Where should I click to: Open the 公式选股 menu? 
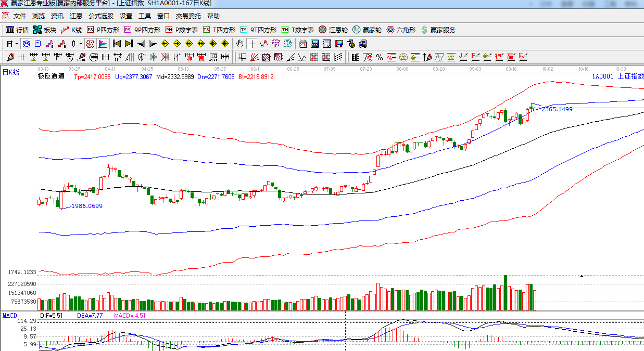[101, 16]
